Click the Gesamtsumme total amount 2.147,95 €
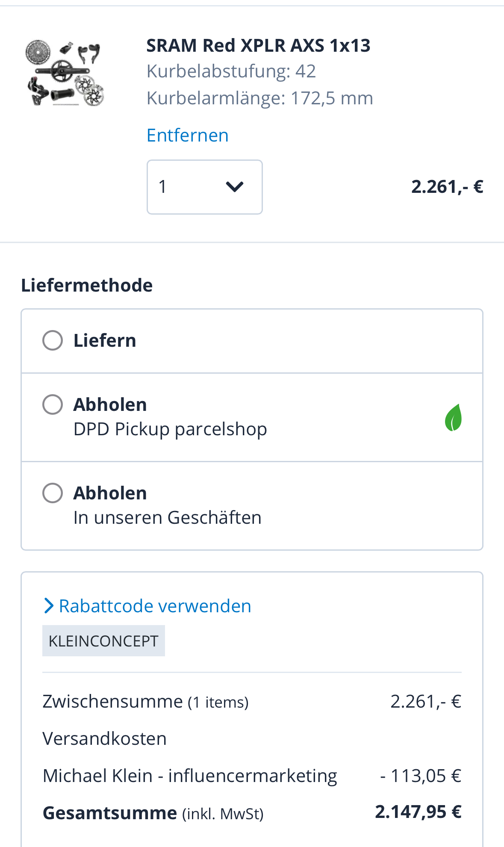 [x=418, y=812]
